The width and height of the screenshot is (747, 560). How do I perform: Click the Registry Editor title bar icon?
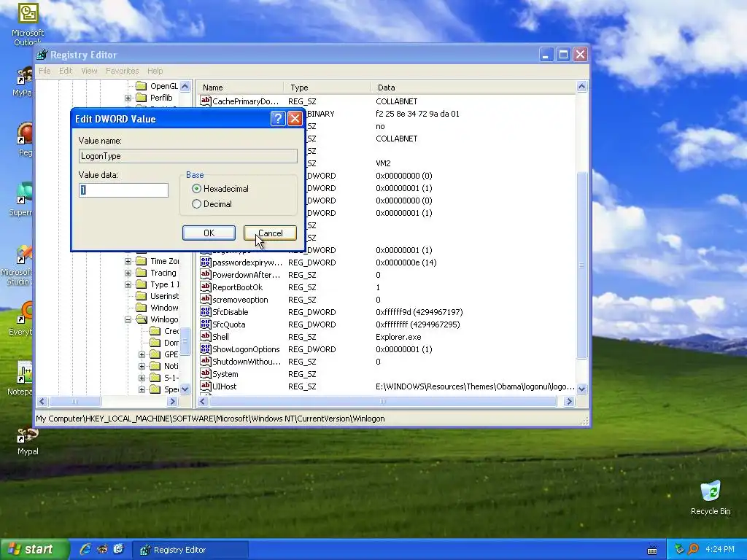[42, 55]
